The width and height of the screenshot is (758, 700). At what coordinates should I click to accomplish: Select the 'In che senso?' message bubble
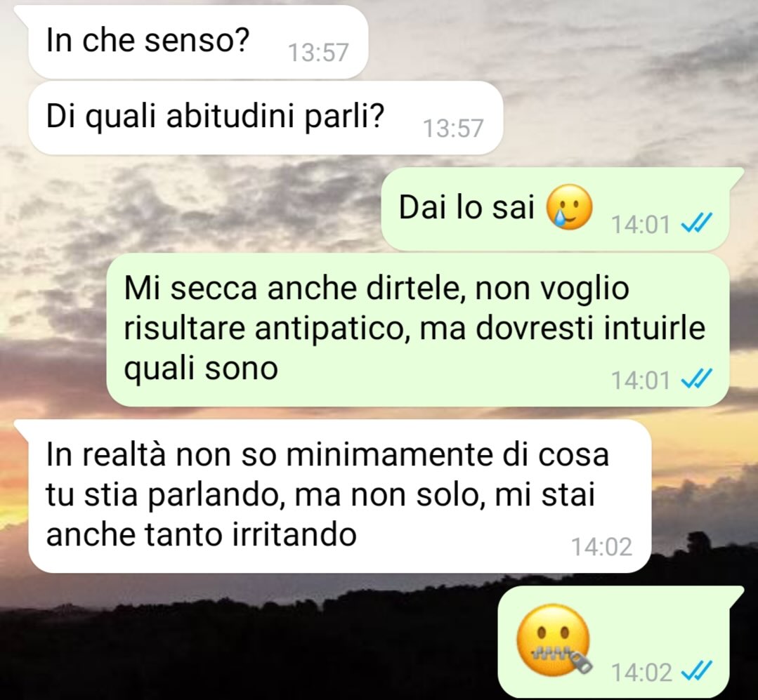(198, 42)
